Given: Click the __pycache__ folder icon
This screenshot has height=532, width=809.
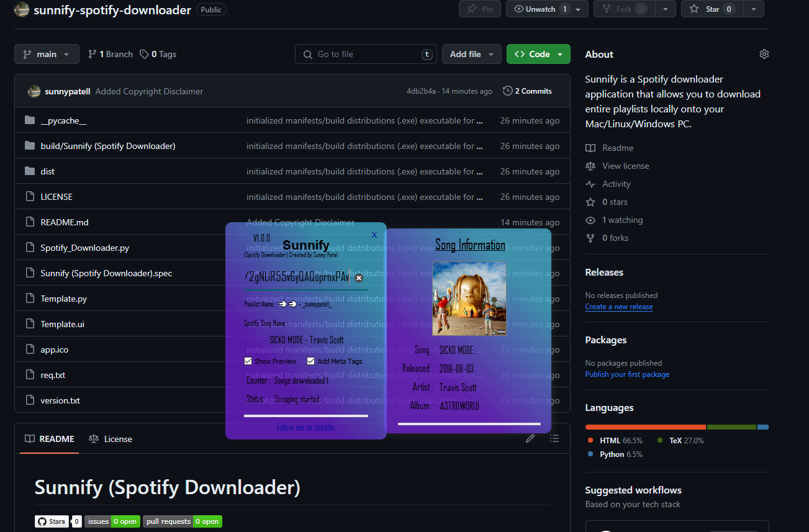Looking at the screenshot, I should (x=30, y=120).
